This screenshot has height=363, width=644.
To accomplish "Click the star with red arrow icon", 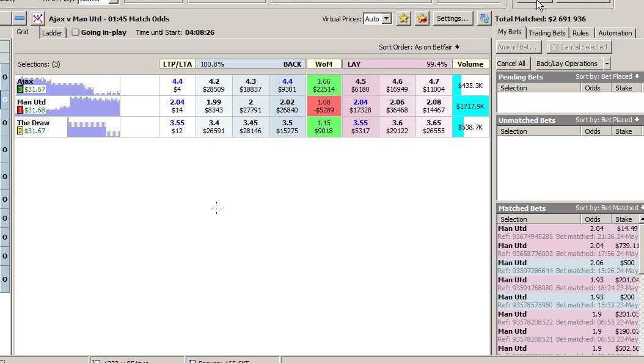I will (x=422, y=18).
